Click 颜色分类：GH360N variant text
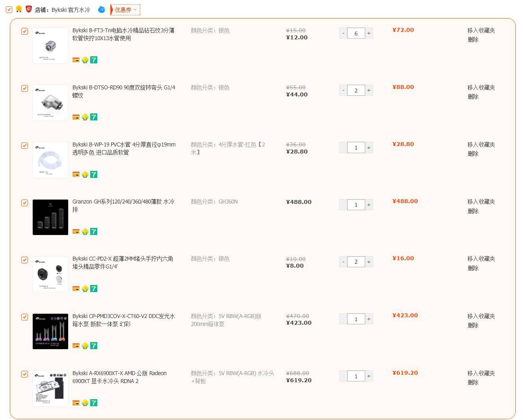 point(214,202)
